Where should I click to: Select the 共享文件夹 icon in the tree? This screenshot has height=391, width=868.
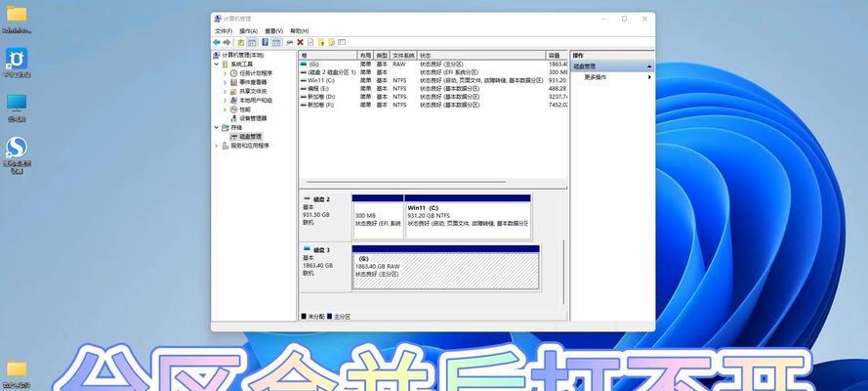(x=234, y=91)
